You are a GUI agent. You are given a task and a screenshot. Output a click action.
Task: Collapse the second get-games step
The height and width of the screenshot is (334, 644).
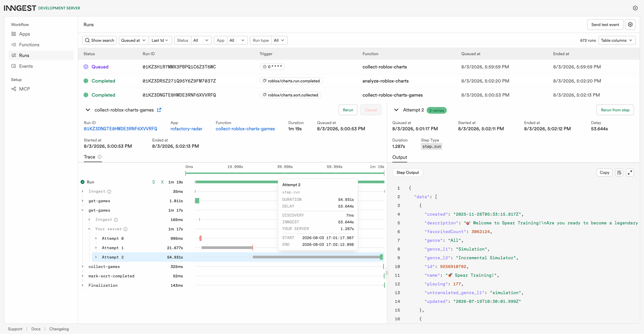pos(83,210)
